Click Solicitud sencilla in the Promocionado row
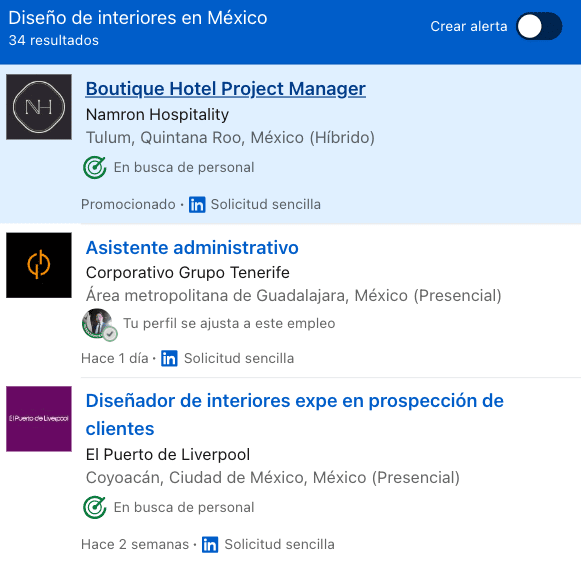The height and width of the screenshot is (561, 581). pos(266,205)
